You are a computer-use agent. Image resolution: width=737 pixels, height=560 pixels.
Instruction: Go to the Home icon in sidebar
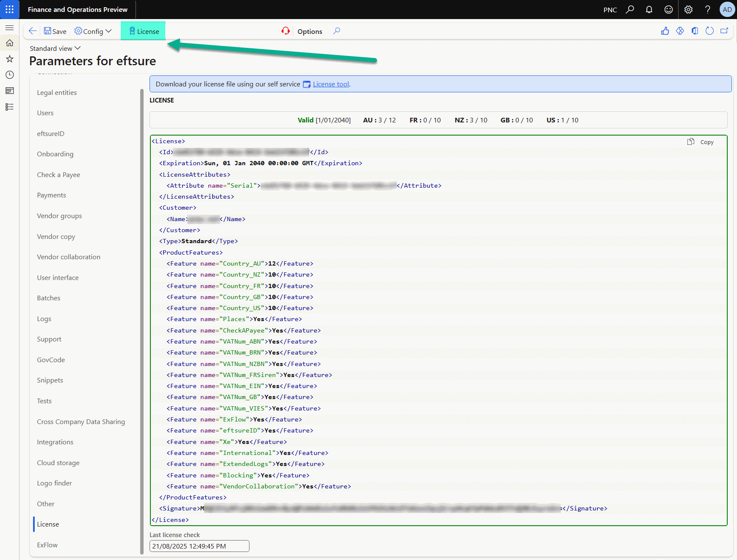(9, 43)
